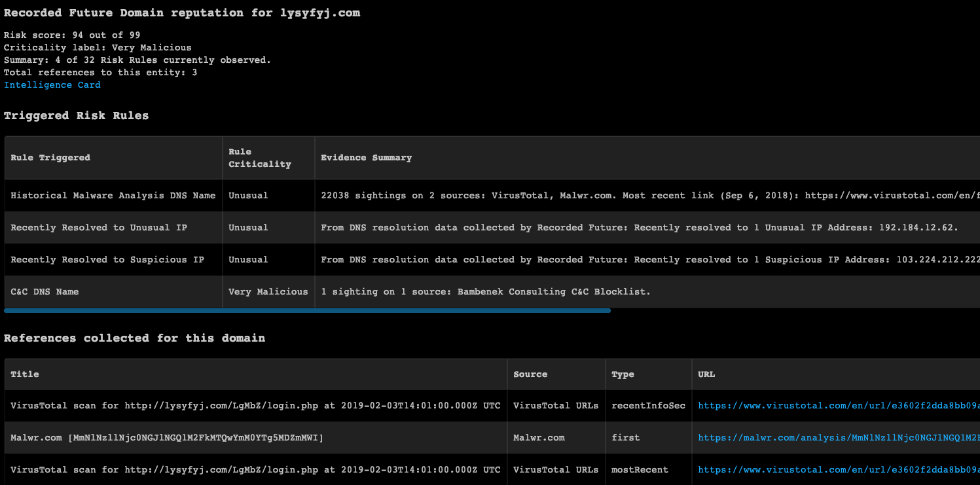
Task: Open VirusTotal URL in the mostRecent row
Action: (x=838, y=469)
